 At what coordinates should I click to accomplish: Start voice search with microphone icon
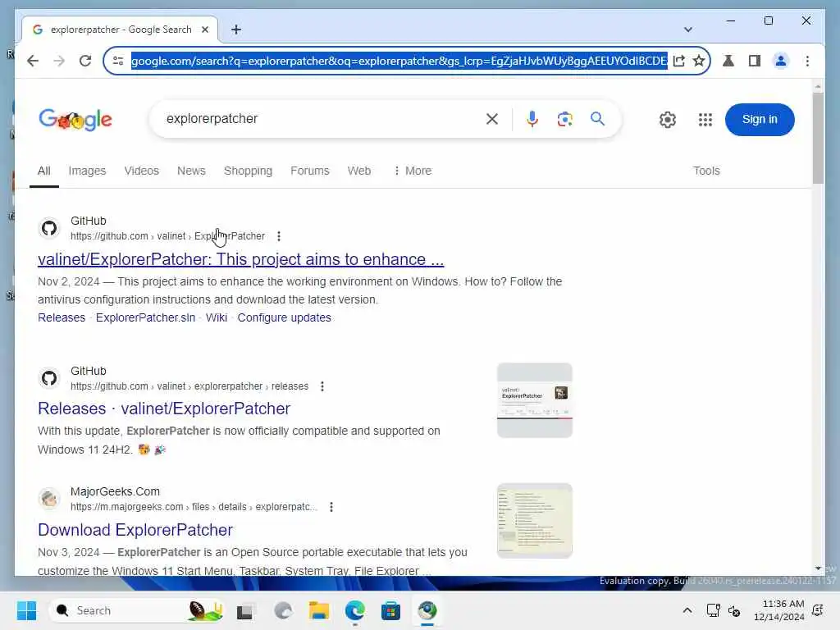click(532, 119)
